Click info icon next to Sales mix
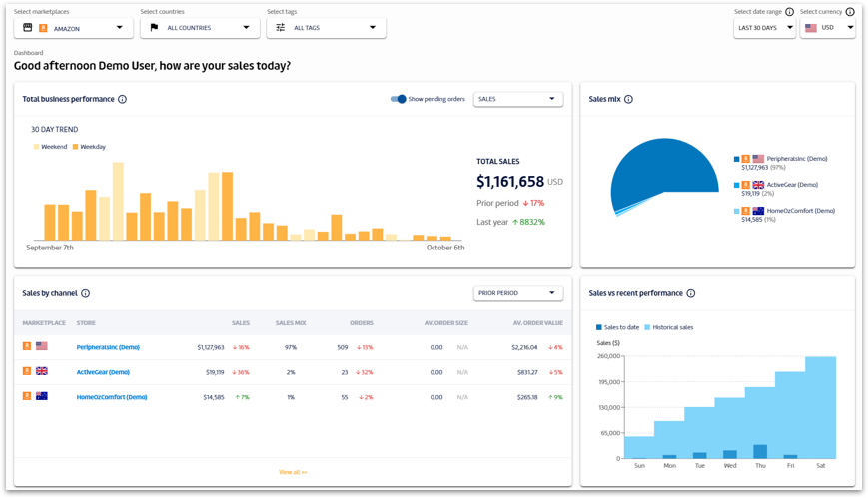 [x=629, y=99]
